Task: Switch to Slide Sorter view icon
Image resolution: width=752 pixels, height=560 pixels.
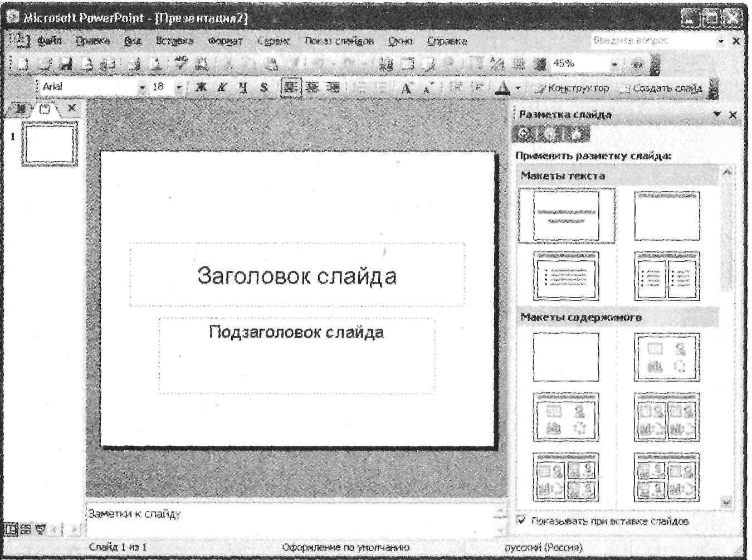Action: tap(25, 529)
